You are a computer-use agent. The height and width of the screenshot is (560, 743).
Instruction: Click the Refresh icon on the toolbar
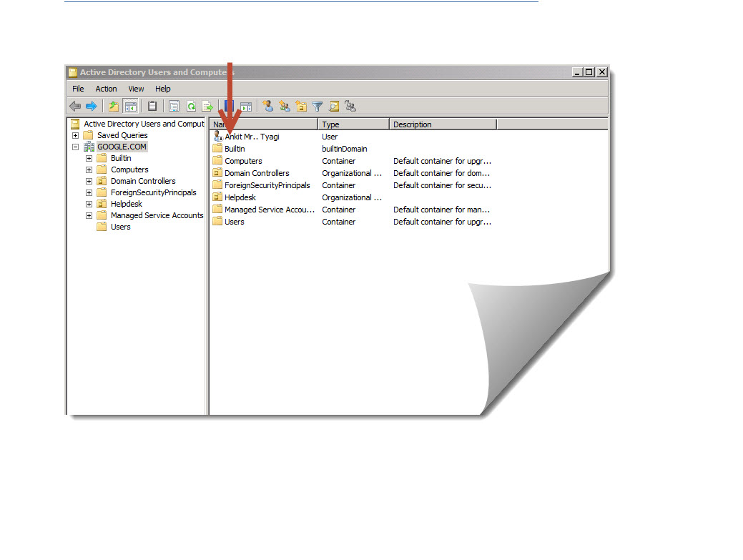tap(191, 106)
